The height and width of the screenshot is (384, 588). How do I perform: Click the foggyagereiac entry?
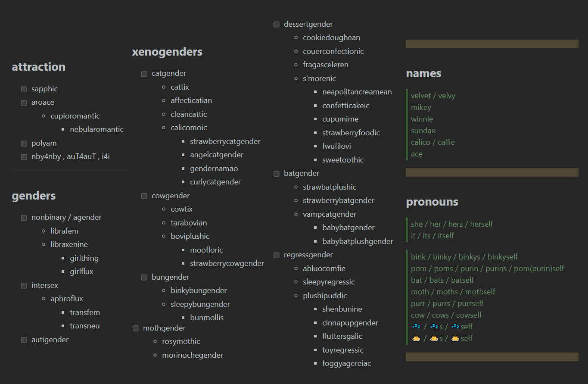(347, 363)
